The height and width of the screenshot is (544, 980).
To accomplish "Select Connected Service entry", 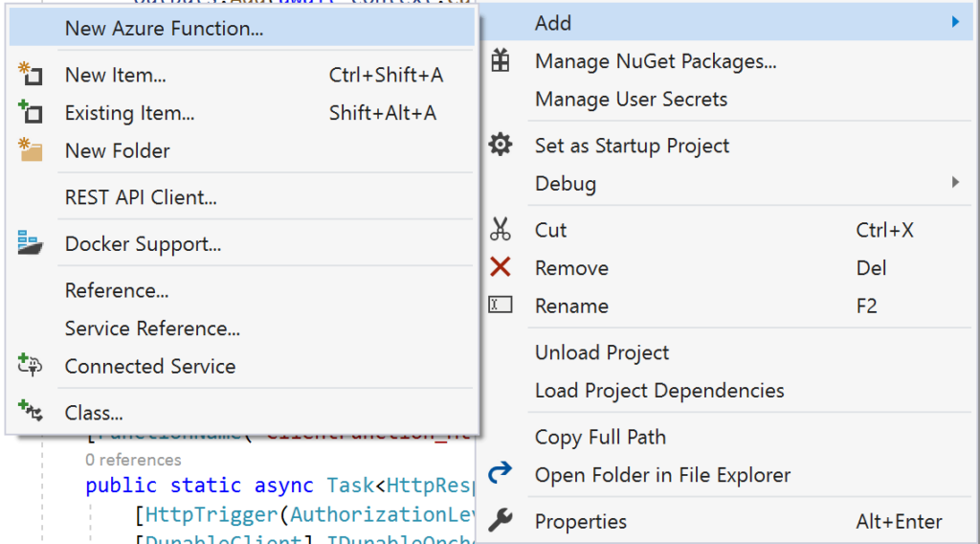I will (x=242, y=367).
